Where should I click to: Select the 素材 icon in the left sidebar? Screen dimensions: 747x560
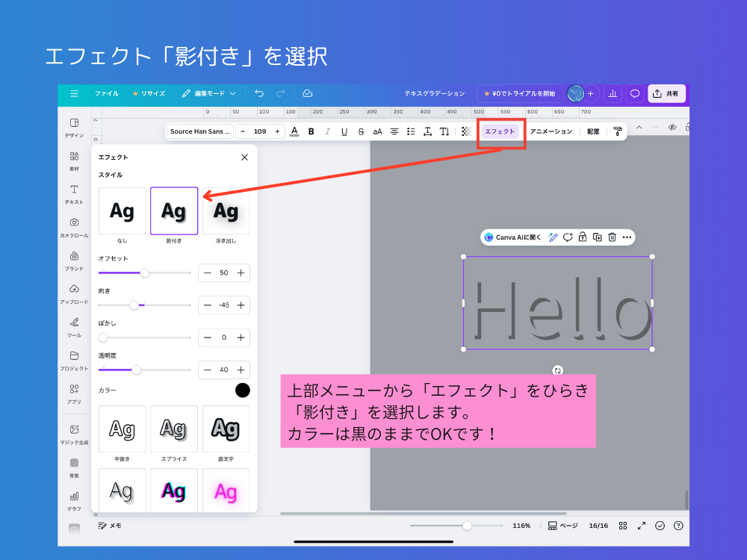click(73, 161)
